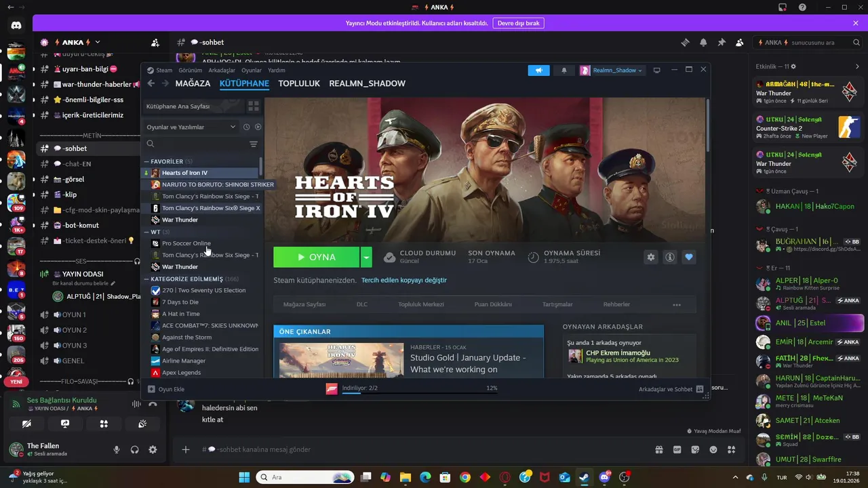This screenshot has width=868, height=488.
Task: Open Arkadaşlar ve Sohbet in Steam
Action: click(x=671, y=389)
